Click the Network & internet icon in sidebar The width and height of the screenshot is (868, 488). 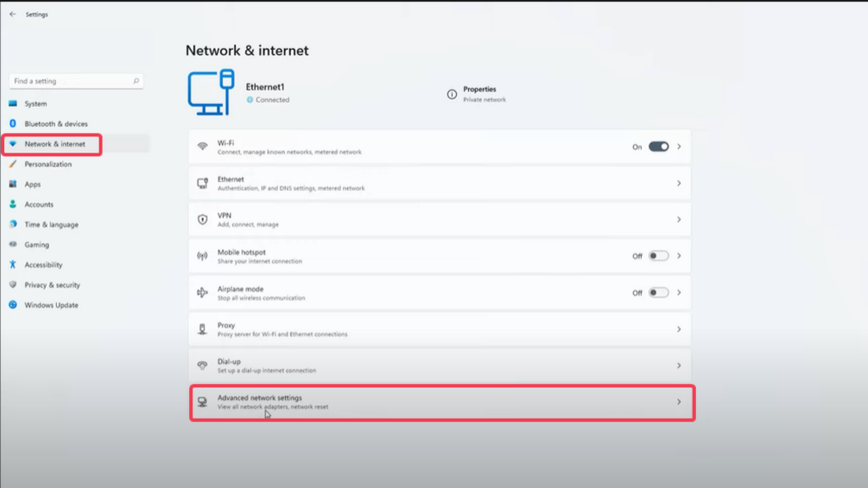coord(13,144)
